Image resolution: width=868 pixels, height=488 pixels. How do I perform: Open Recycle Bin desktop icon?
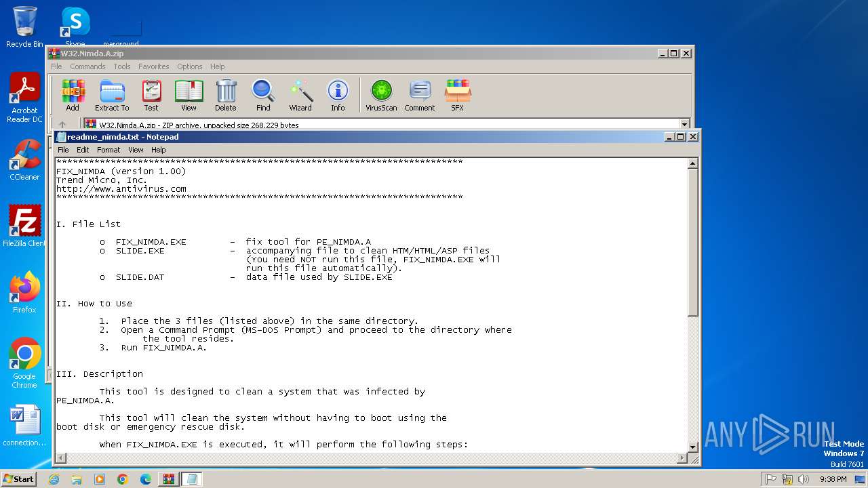pos(24,27)
